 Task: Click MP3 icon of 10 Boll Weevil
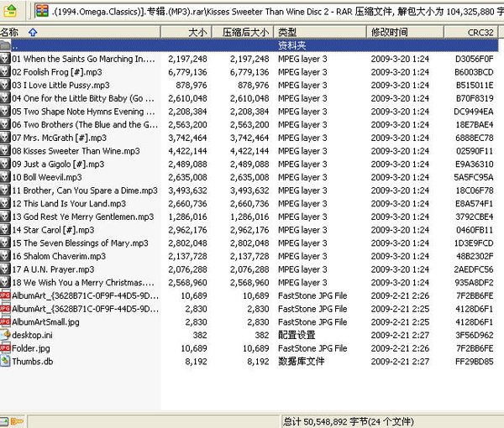pos(5,177)
